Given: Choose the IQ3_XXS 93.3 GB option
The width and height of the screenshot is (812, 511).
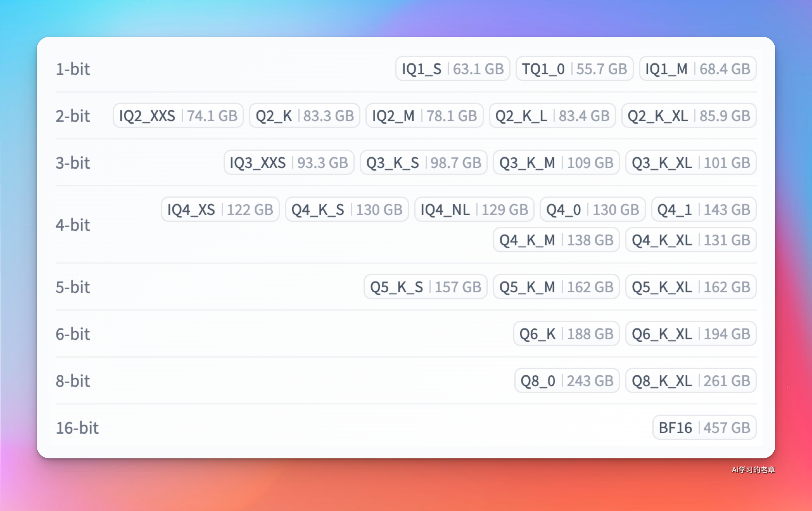Looking at the screenshot, I should 289,163.
